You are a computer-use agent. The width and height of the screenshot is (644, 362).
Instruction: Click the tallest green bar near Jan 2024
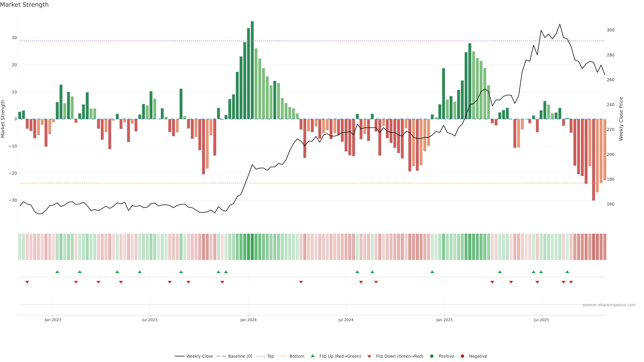[x=252, y=70]
